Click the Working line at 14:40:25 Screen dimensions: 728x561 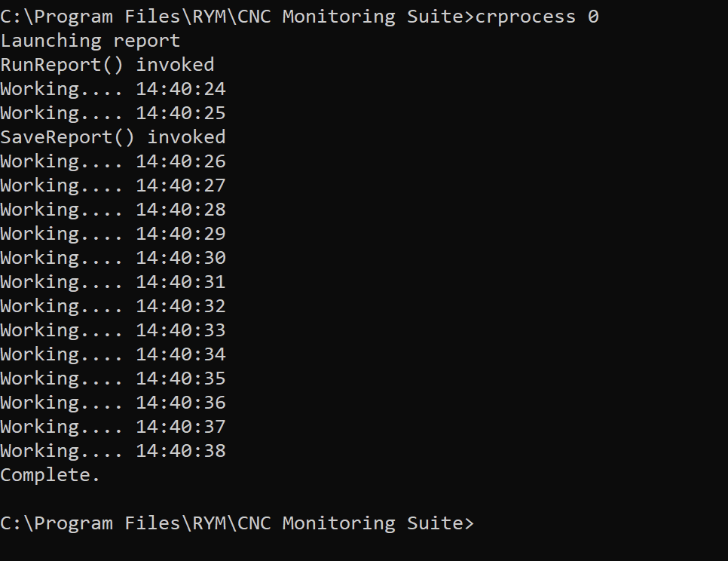pos(113,113)
